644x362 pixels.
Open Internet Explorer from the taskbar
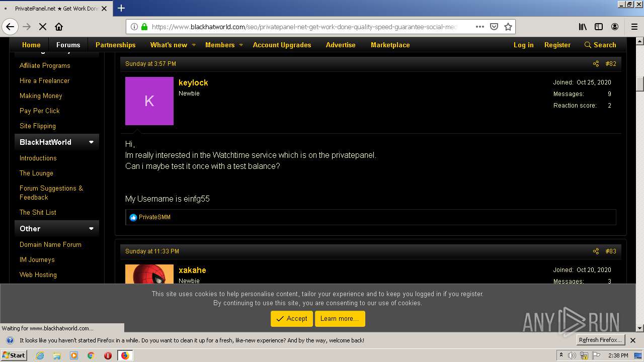coord(40,355)
